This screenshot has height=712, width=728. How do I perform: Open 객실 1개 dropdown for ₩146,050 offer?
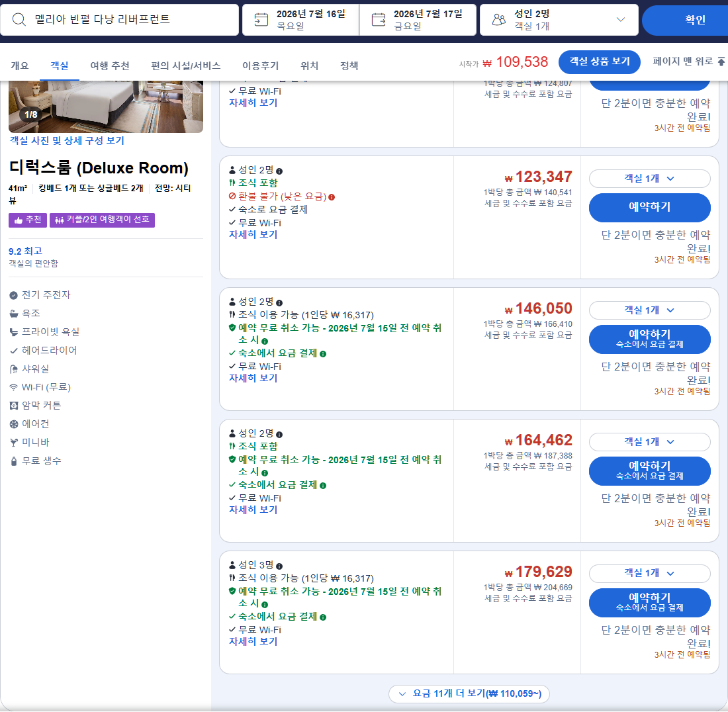(x=649, y=310)
